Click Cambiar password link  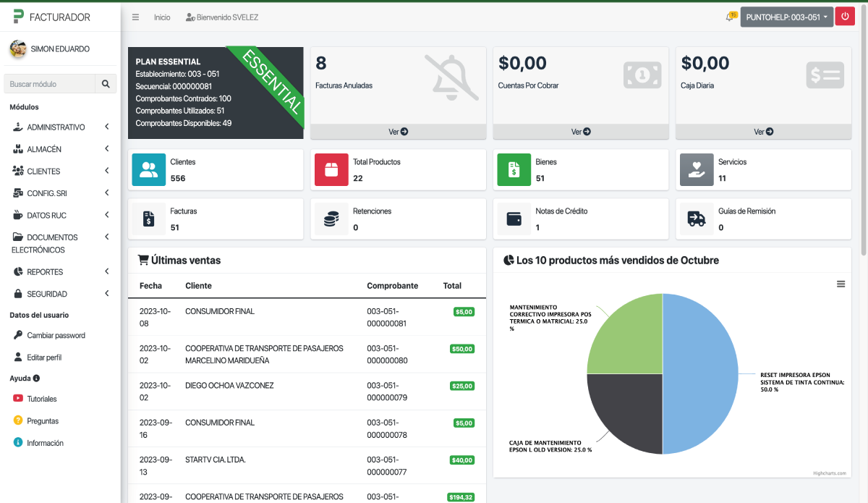pyautogui.click(x=56, y=336)
